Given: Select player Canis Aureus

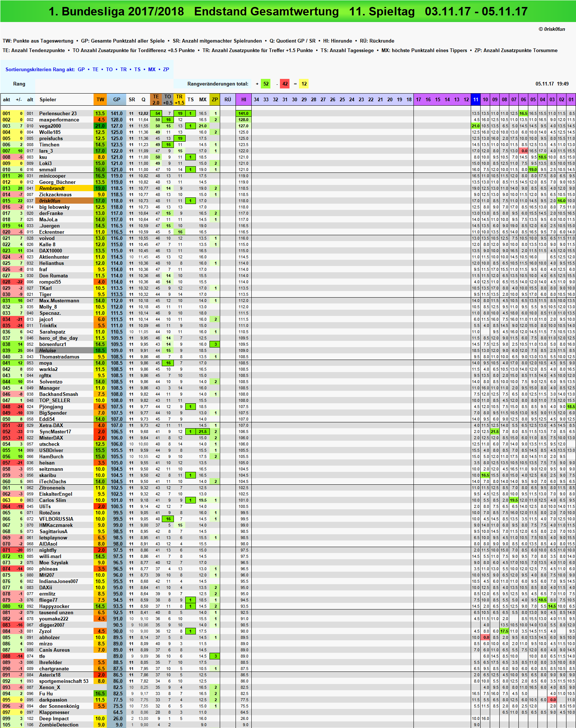Looking at the screenshot, I should coord(54,650).
